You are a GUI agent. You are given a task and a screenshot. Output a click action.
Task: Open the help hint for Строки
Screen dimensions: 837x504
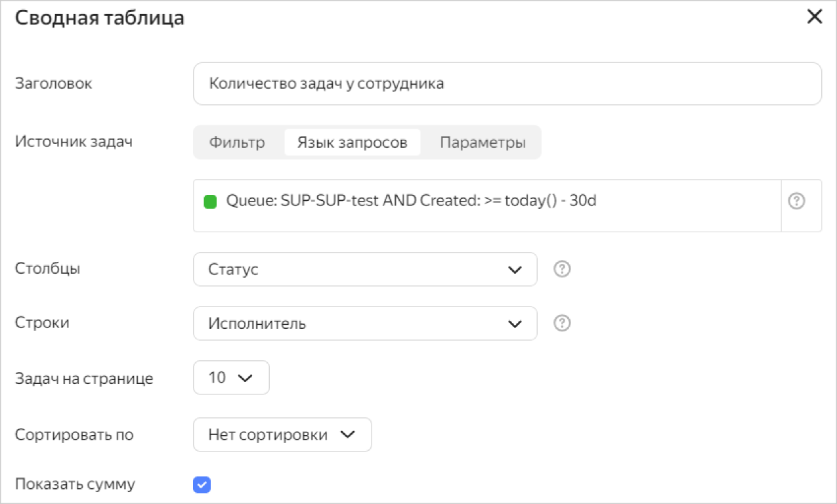pyautogui.click(x=562, y=324)
